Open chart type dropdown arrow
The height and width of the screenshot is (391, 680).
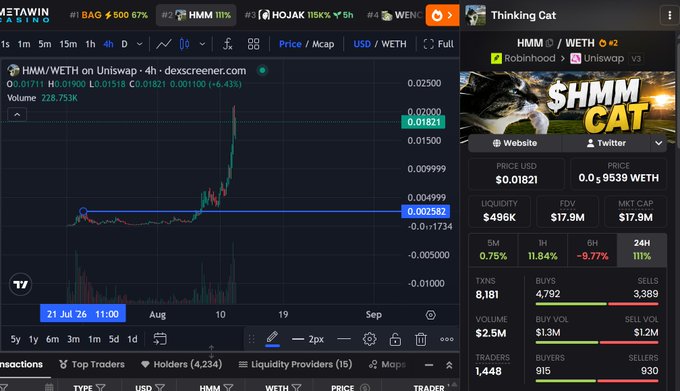click(202, 44)
